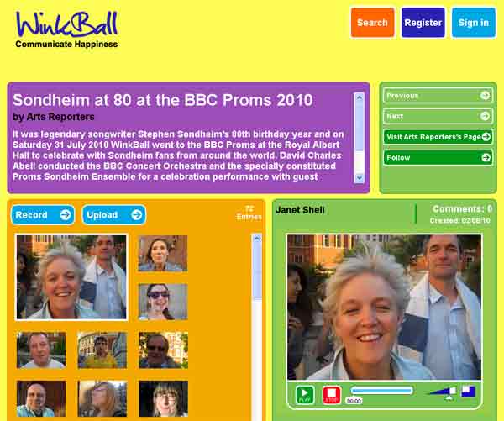Open the WinkBall logo homepage link
The image size is (504, 421).
66,29
